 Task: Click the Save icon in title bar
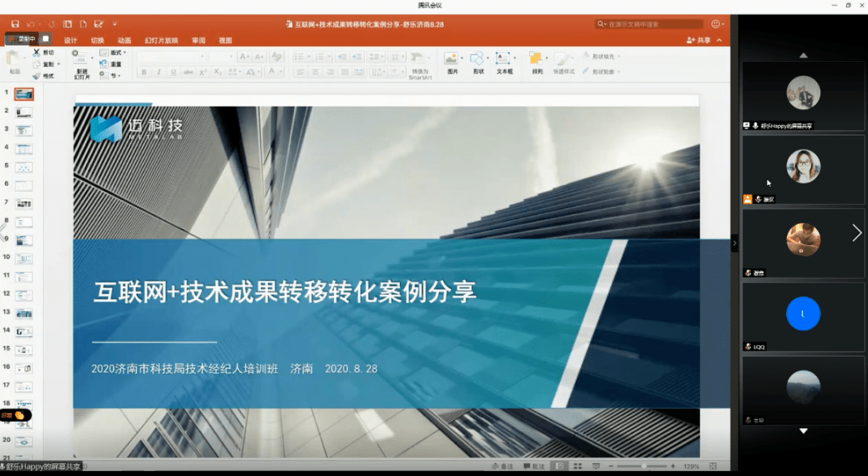[15, 24]
